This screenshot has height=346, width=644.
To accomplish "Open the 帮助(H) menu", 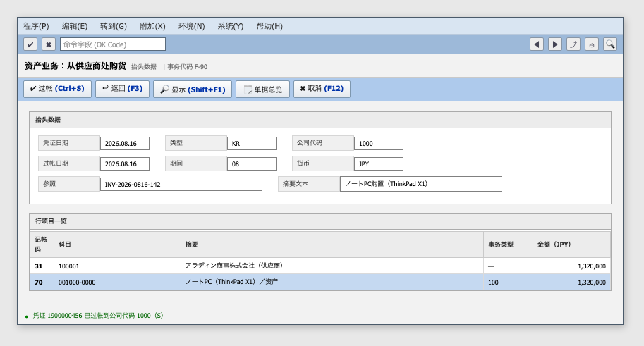I will pos(269,26).
